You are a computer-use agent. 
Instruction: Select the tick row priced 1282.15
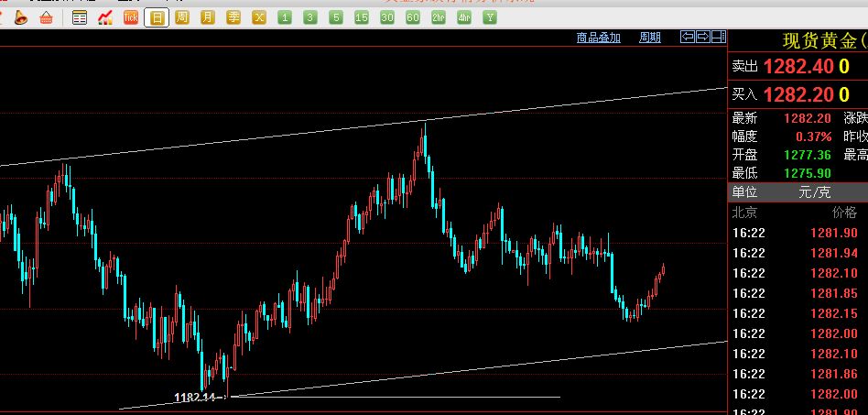pos(797,313)
